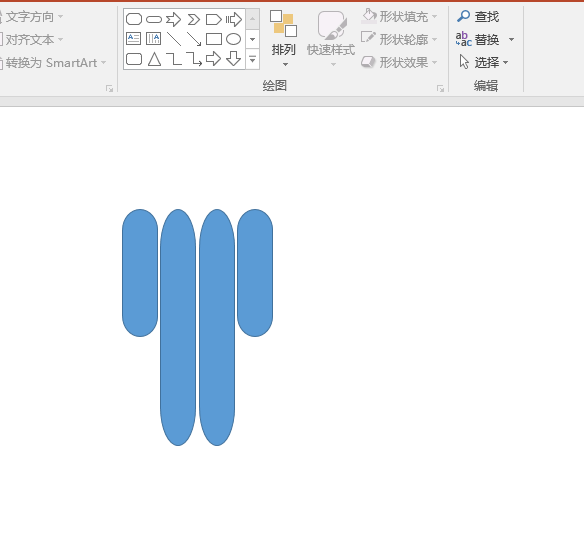
Task: Choose the striped right arrow shape
Action: click(234, 19)
